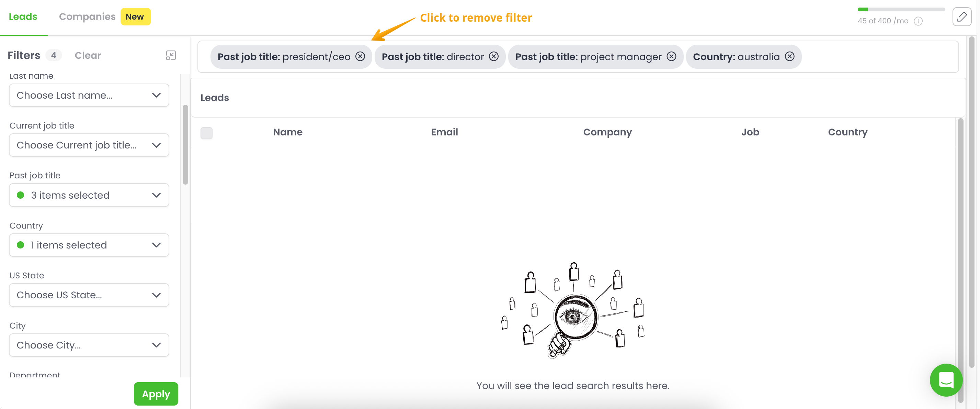Collapse the Filters panel icon
Screen dimensions: 980x409
pos(171,56)
